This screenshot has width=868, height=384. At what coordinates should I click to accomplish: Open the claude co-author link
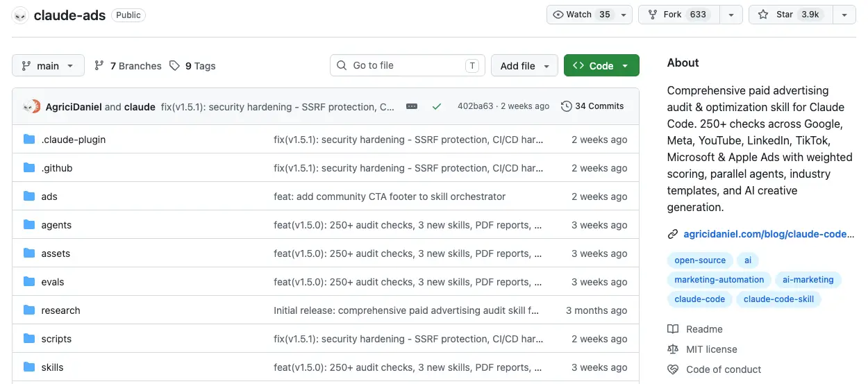(140, 106)
